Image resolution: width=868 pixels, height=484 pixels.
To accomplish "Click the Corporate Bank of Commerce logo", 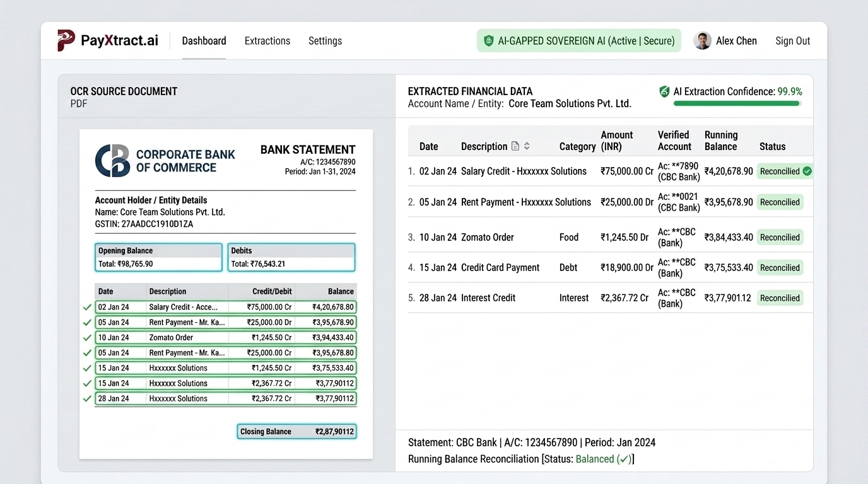I will tap(112, 161).
